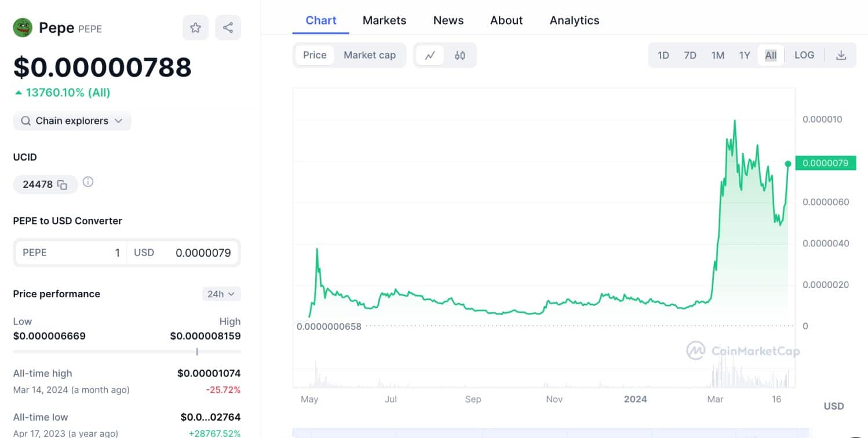Select the All time range

click(771, 55)
